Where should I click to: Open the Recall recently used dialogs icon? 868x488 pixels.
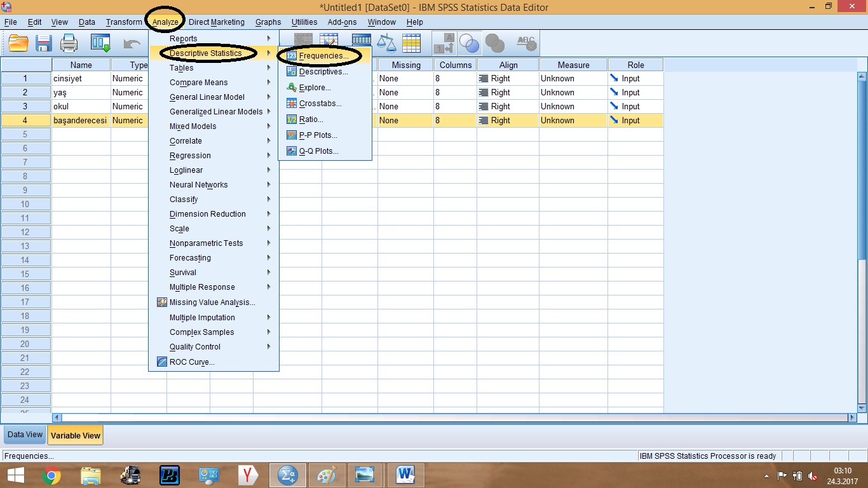click(x=100, y=43)
